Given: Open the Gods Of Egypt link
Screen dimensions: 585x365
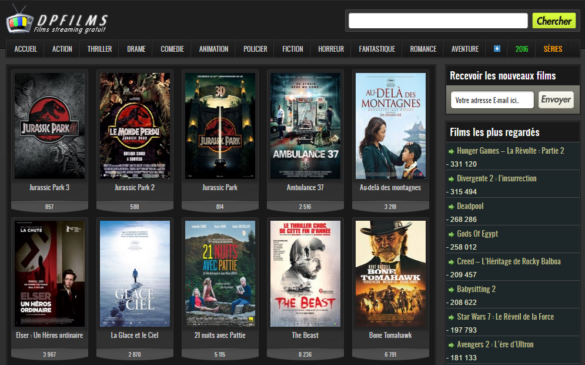Looking at the screenshot, I should pyautogui.click(x=477, y=234).
